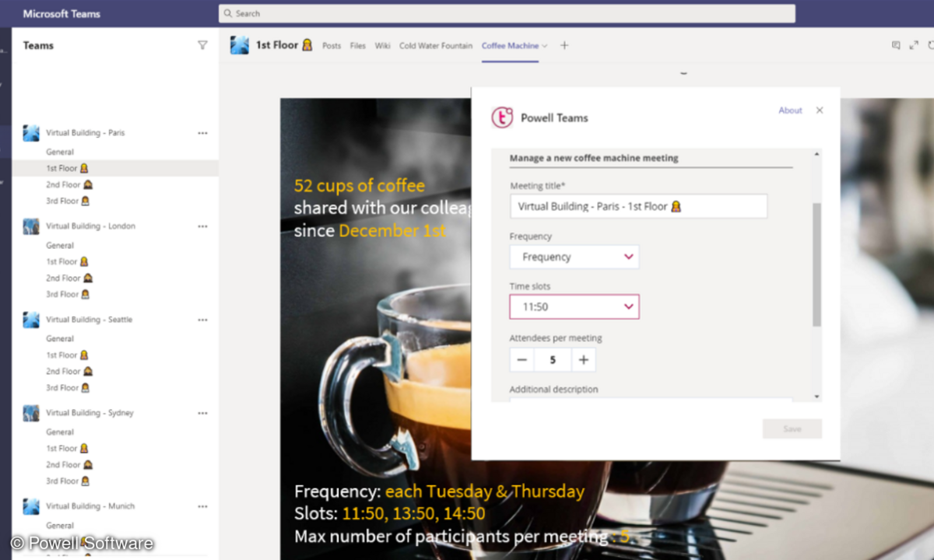Click the Powell Teams logo in dialog

point(502,117)
